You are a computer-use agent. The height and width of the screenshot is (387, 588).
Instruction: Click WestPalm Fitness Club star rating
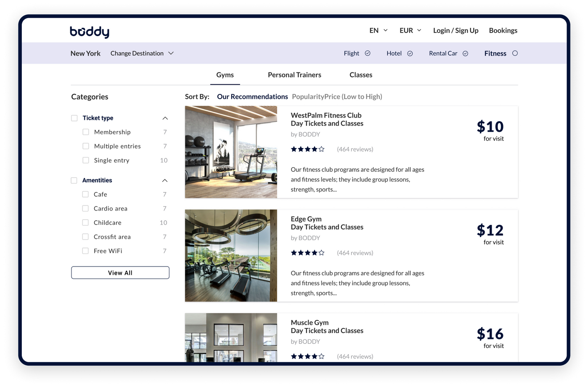pos(308,149)
